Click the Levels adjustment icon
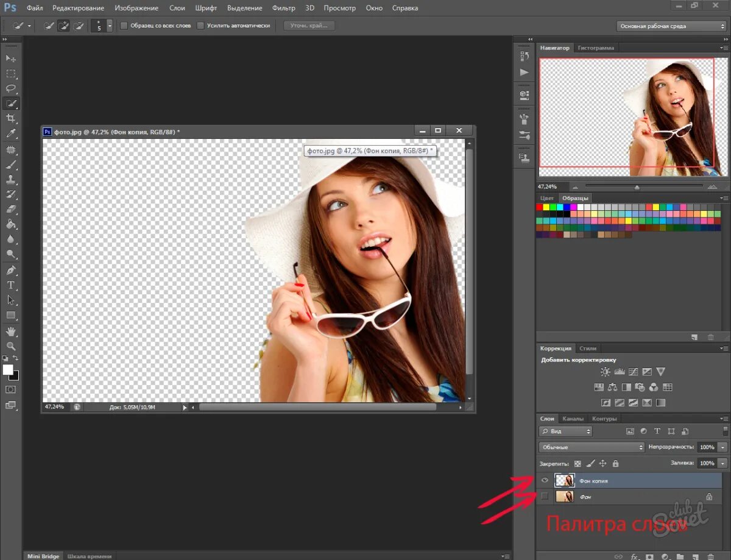 [x=620, y=372]
